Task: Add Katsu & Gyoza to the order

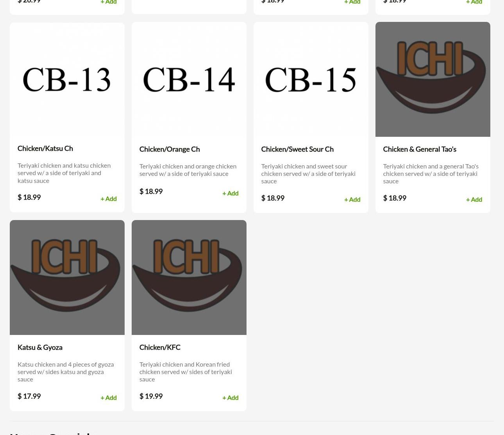Action: [x=109, y=397]
